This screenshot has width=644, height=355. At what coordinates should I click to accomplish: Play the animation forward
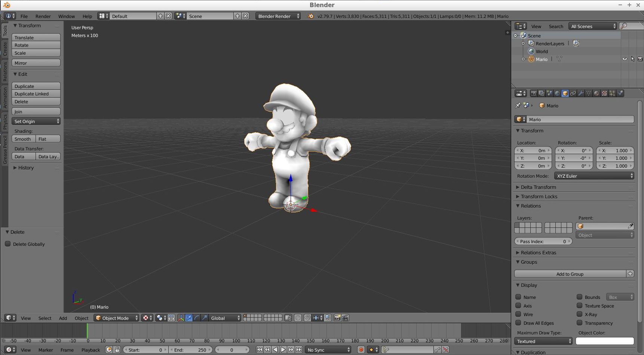(283, 350)
